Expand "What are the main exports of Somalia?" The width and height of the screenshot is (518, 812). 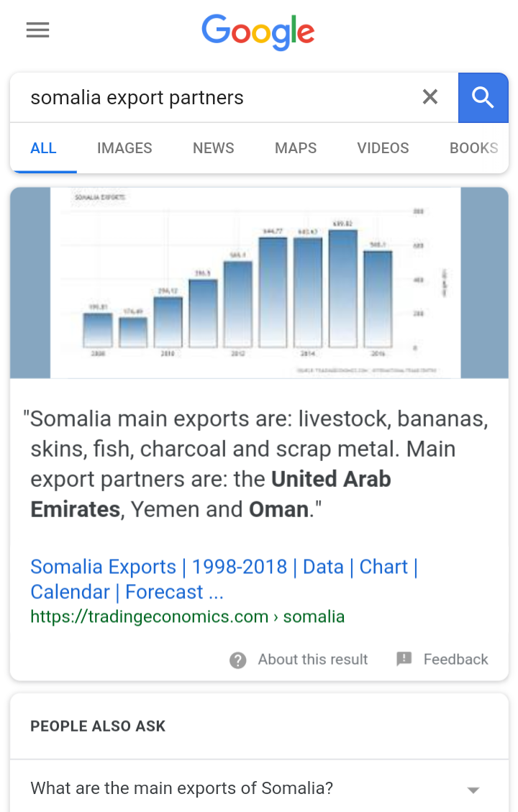[x=259, y=788]
